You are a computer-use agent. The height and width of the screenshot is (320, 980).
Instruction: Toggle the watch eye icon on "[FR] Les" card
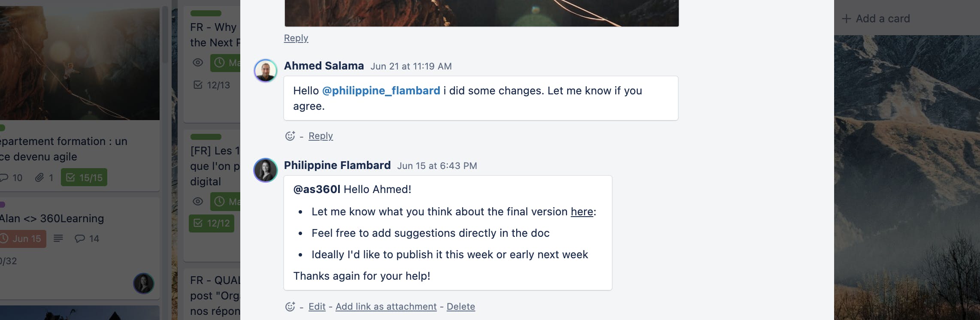point(198,201)
